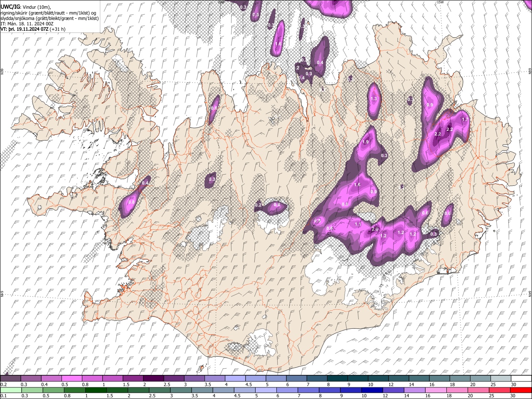The height and width of the screenshot is (399, 532).
Task: Select the pale green lower-scale swatch between 0.1 and 0.3
Action: pyautogui.click(x=10, y=390)
